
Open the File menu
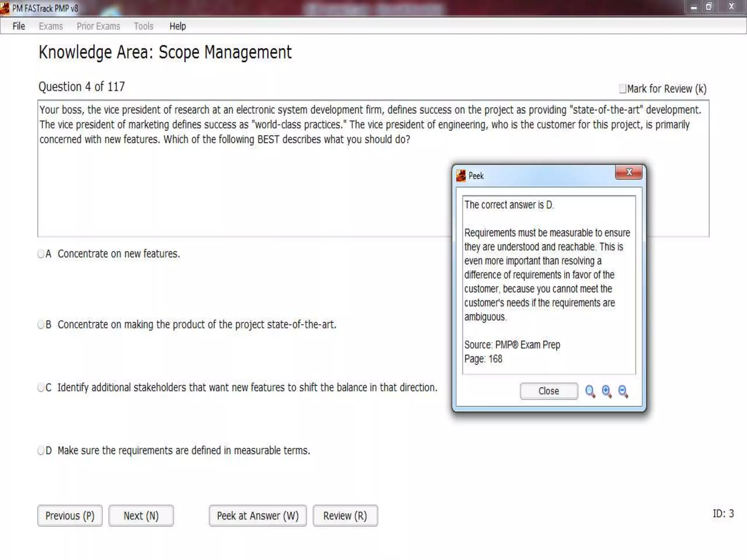[19, 26]
